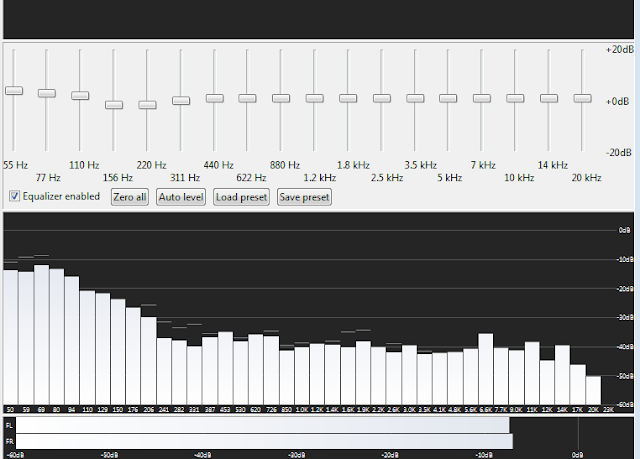Click the +20dB scale label
Viewport: 640px width, 459px height.
tap(620, 49)
